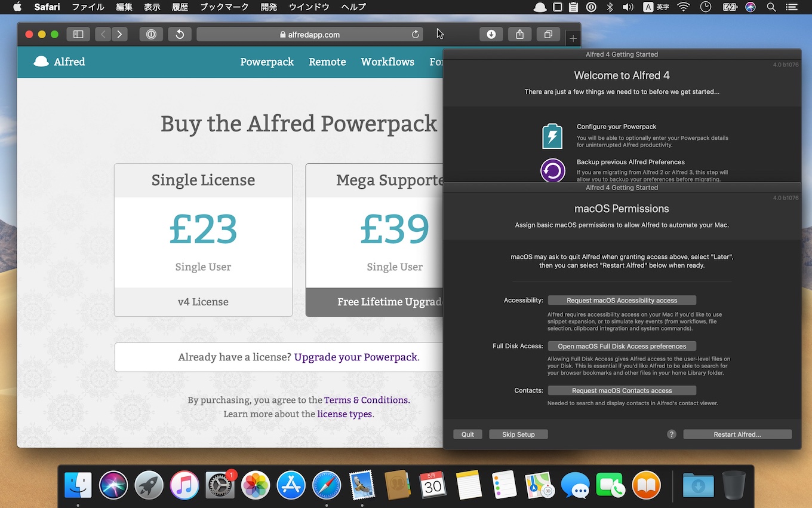
Task: Open Notification Center
Action: (x=791, y=7)
